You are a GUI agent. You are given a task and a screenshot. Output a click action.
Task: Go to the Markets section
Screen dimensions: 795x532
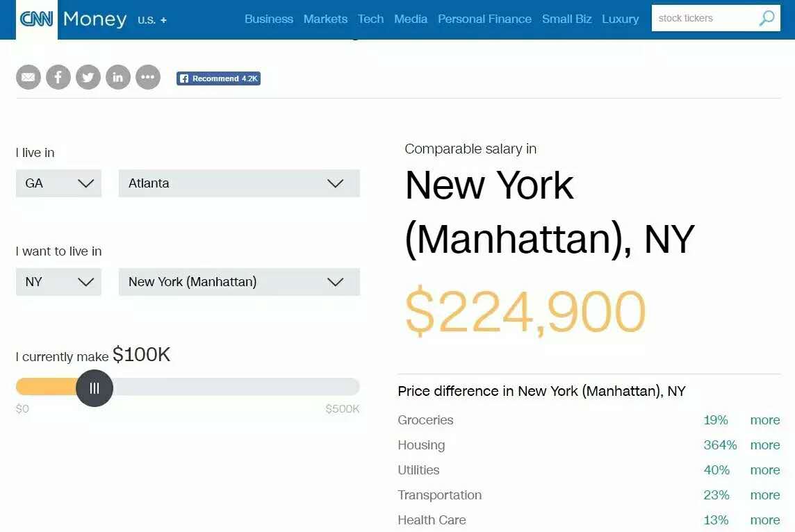coord(325,19)
